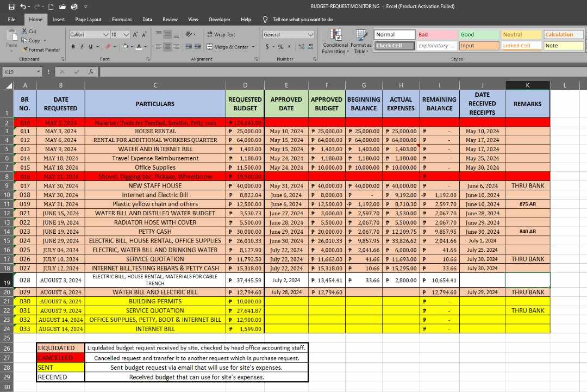Apply the Normal cell style
This screenshot has height=392, width=587.
(x=395, y=34)
